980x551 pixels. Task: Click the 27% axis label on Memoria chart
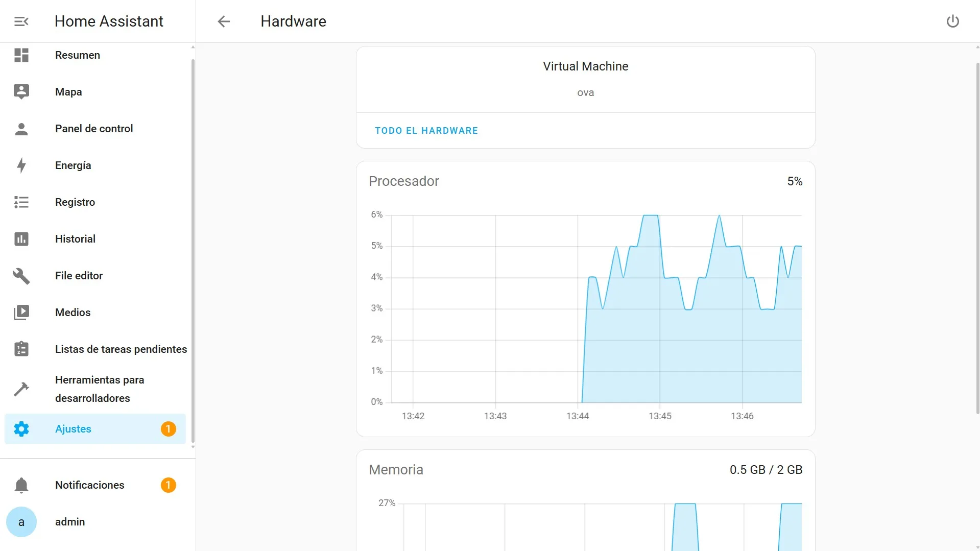click(387, 503)
